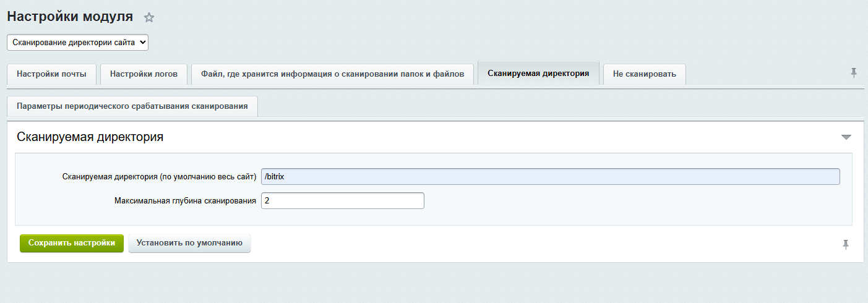Switch to the Настройки почты tab
This screenshot has height=303, width=868.
pos(51,74)
